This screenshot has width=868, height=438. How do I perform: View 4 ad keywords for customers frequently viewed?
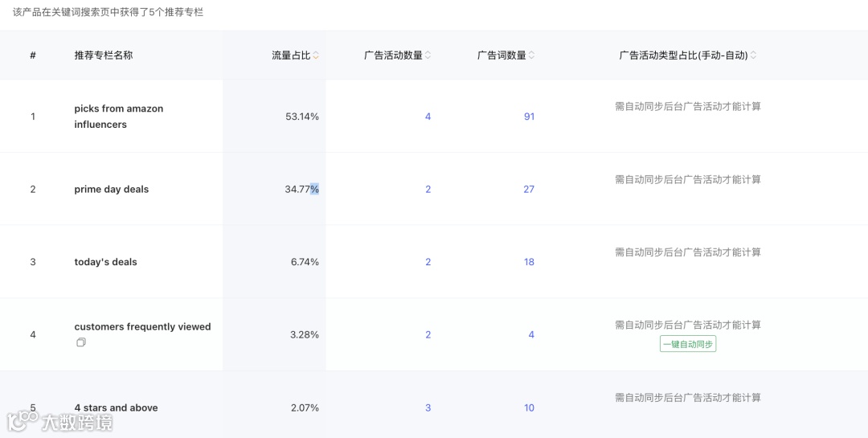531,335
